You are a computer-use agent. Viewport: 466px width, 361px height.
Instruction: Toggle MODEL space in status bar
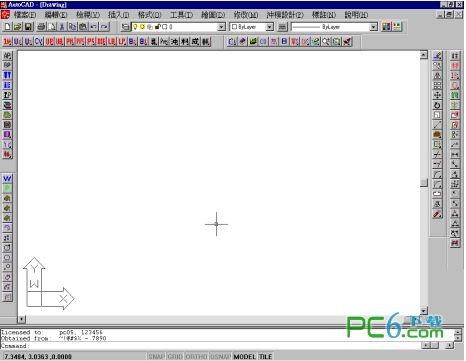[x=245, y=357]
